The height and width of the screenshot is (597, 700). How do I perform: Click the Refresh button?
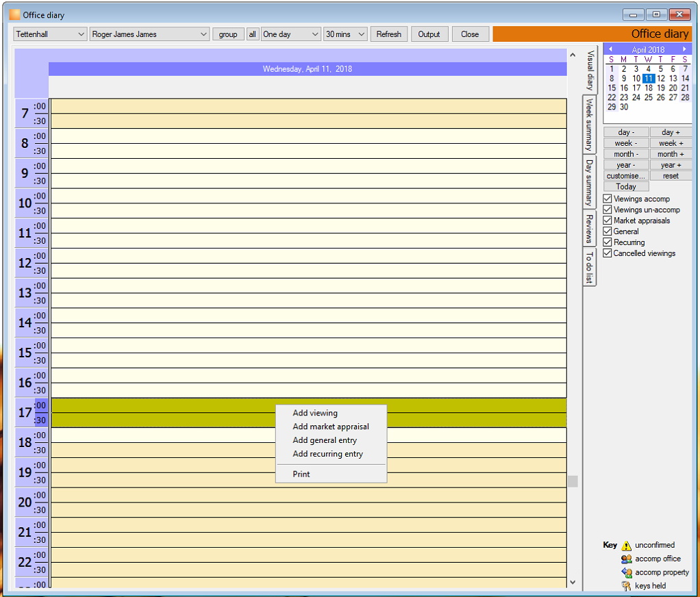(389, 34)
